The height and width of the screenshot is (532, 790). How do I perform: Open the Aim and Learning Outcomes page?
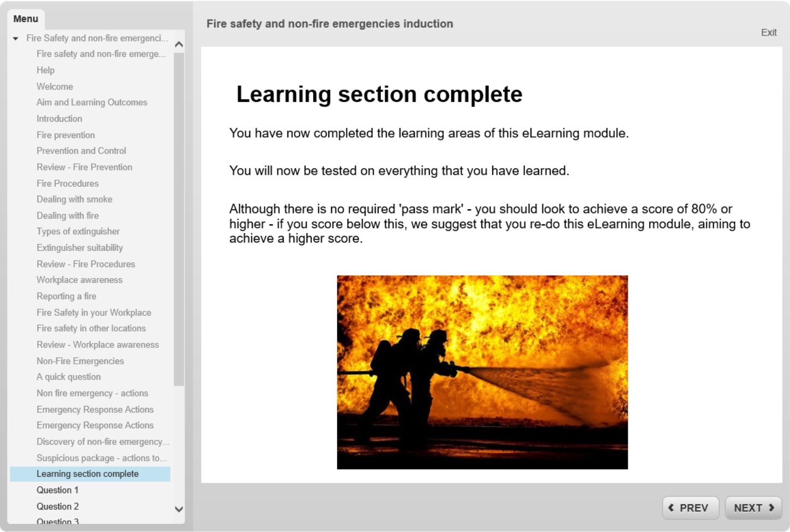pyautogui.click(x=92, y=102)
